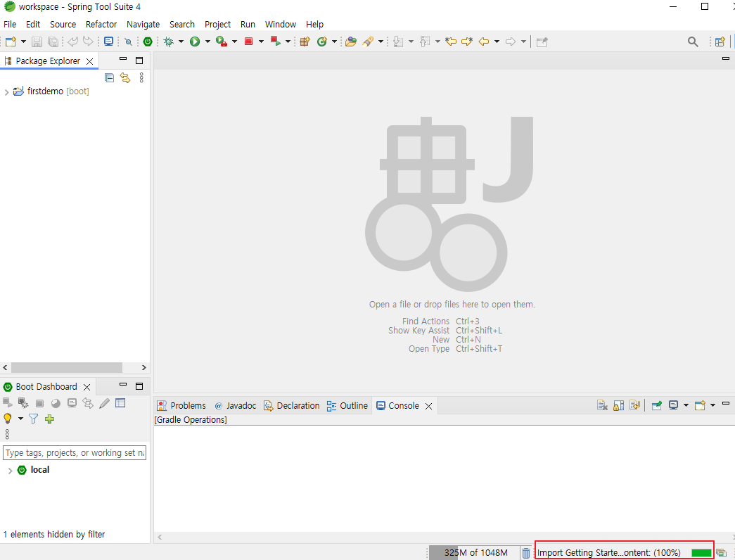Click the Pin Editor icon
This screenshot has height=560, width=735.
click(542, 42)
